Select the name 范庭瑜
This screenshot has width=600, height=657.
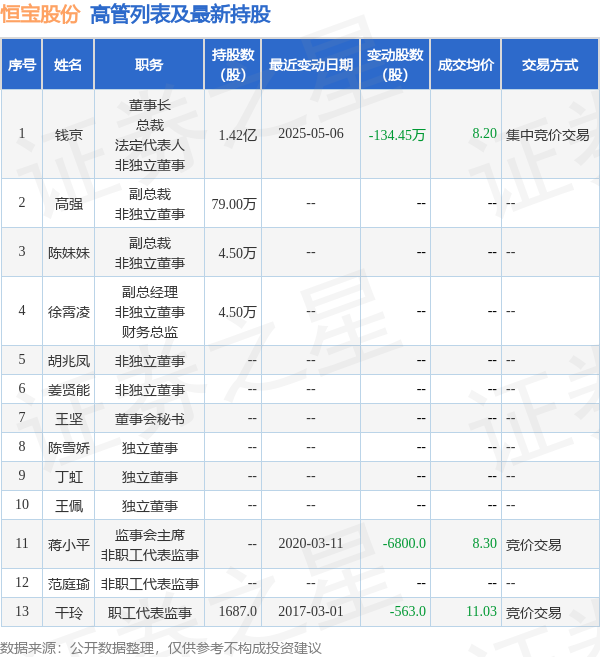coord(69,584)
